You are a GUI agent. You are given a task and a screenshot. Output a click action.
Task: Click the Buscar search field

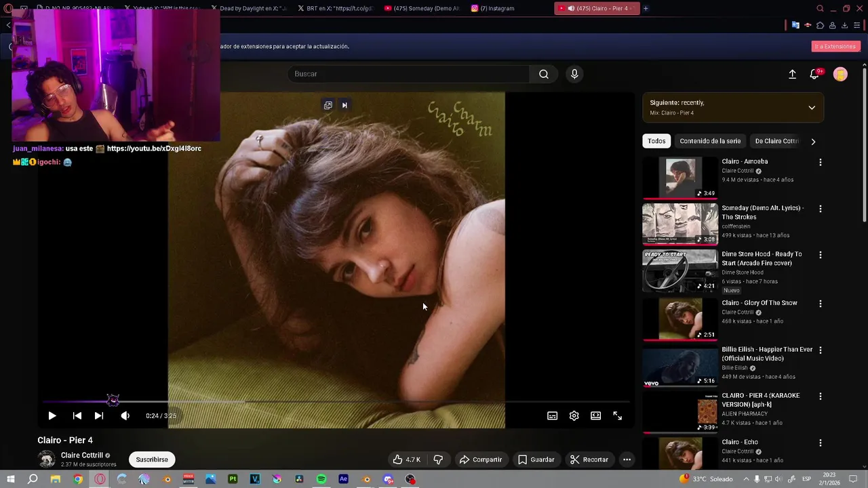[x=409, y=74]
